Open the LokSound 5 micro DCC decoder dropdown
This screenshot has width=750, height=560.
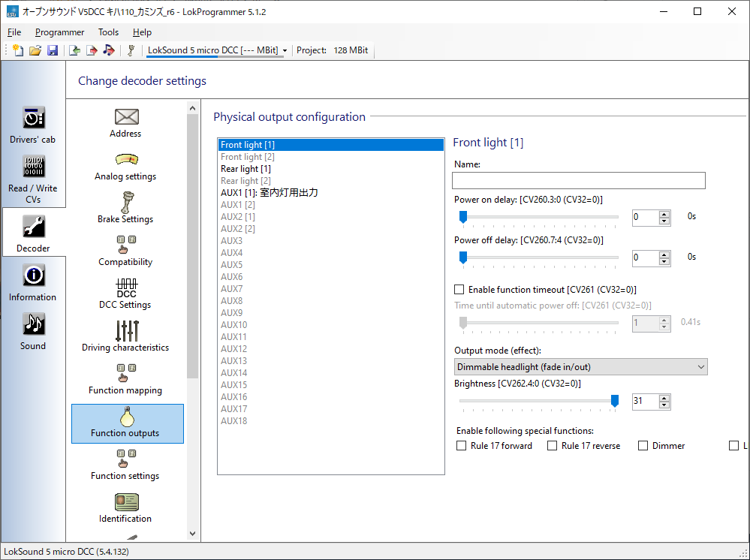285,50
